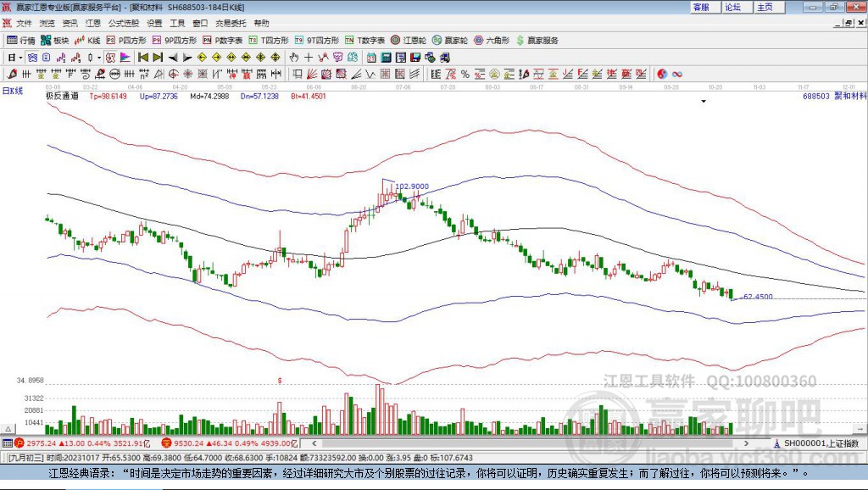Select the crosshair cursor tool
This screenshot has width=868, height=490.
(309, 58)
